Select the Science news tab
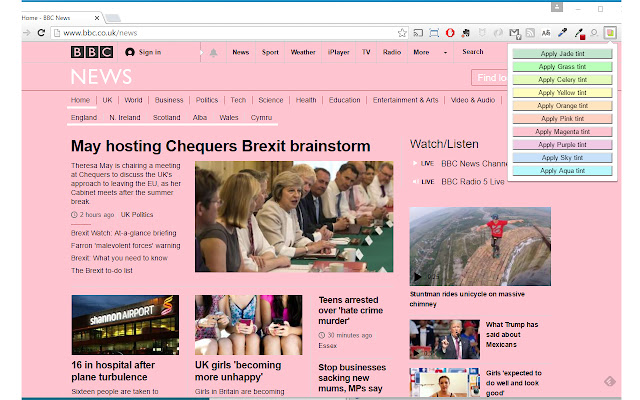Image resolution: width=640 pixels, height=400 pixels. (x=271, y=100)
